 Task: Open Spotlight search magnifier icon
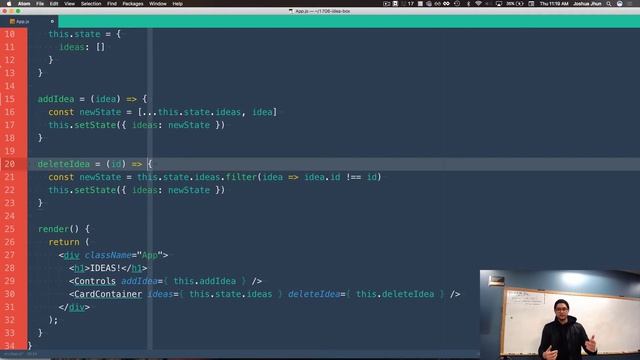(x=609, y=4)
